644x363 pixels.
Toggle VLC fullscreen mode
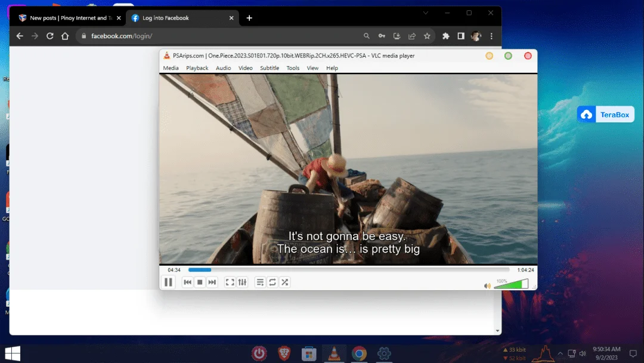coord(230,282)
